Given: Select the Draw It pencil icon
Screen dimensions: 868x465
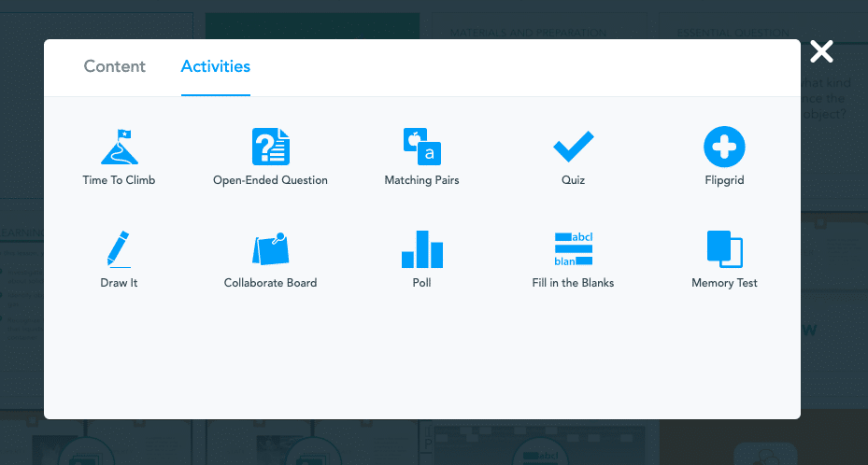Looking at the screenshot, I should 119,249.
